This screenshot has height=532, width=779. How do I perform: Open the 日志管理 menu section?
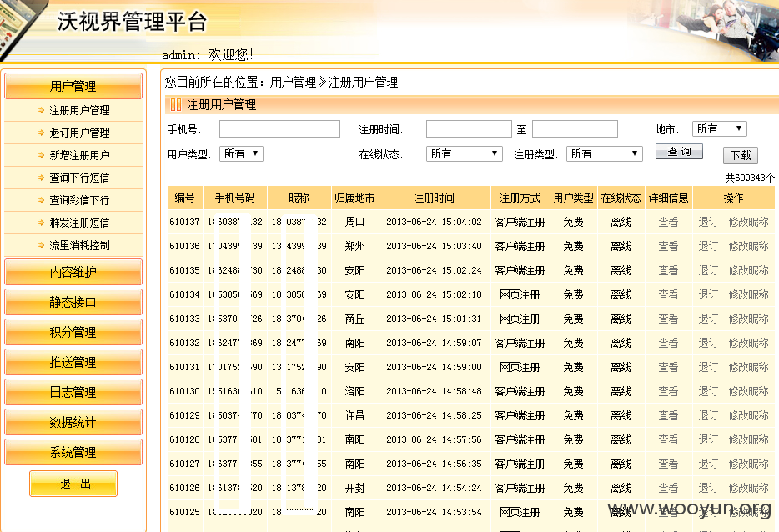(73, 392)
